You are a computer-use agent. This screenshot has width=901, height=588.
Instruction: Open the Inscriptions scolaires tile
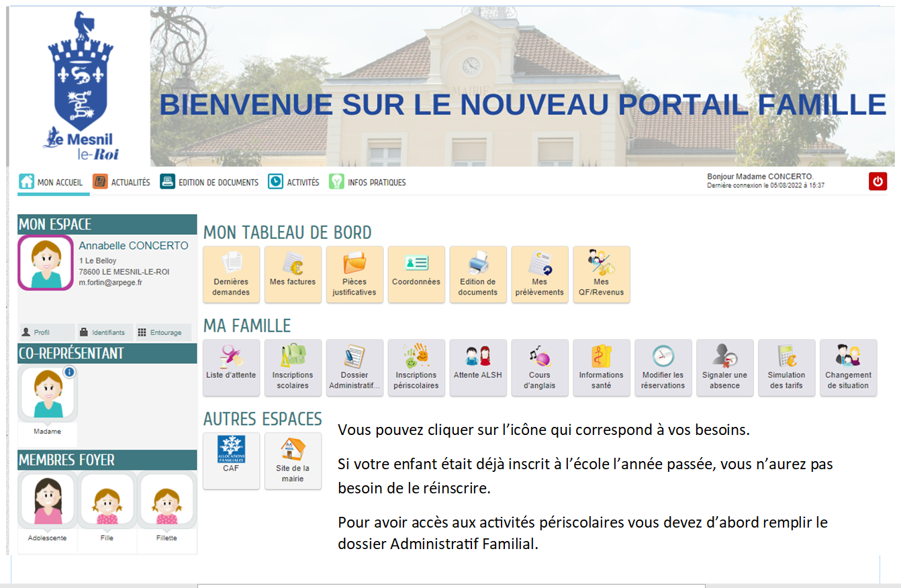pos(293,367)
